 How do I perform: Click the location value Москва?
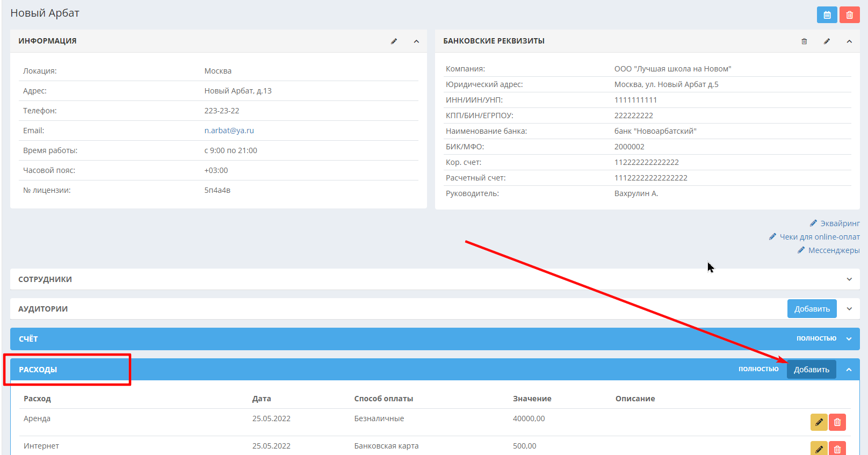coord(218,71)
